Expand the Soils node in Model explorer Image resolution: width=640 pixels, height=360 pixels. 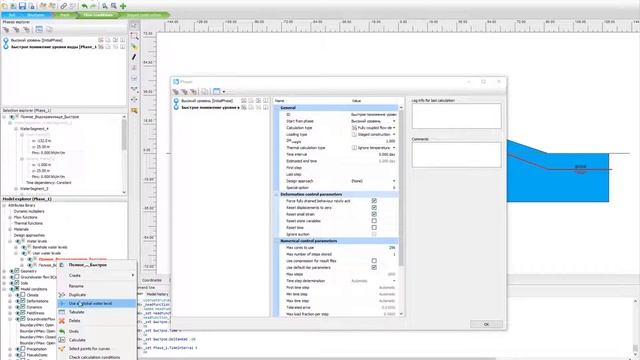[x=4, y=283]
